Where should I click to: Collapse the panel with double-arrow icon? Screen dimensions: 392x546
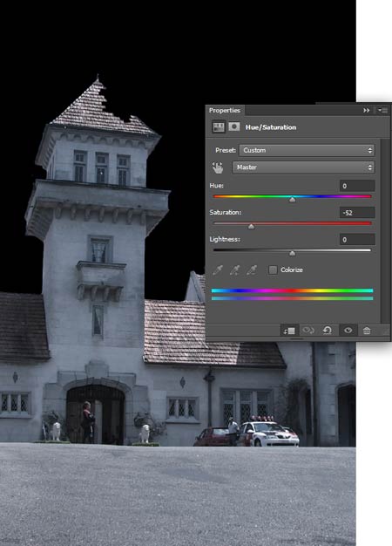pyautogui.click(x=366, y=111)
